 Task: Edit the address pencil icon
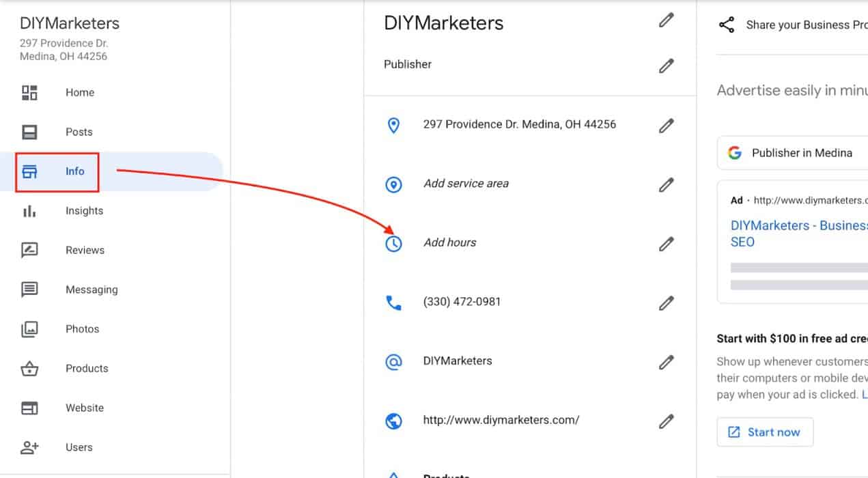point(667,126)
